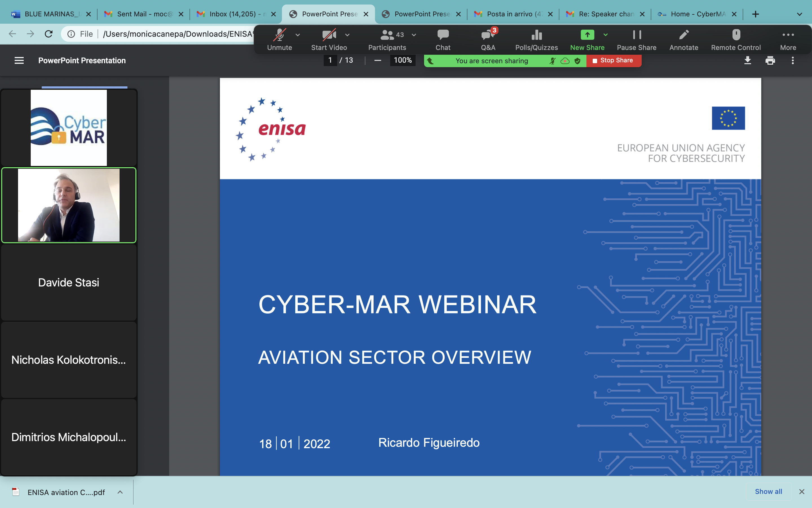Switch to the Re: Speaker change tab
Viewport: 812px width, 508px height.
pyautogui.click(x=605, y=14)
